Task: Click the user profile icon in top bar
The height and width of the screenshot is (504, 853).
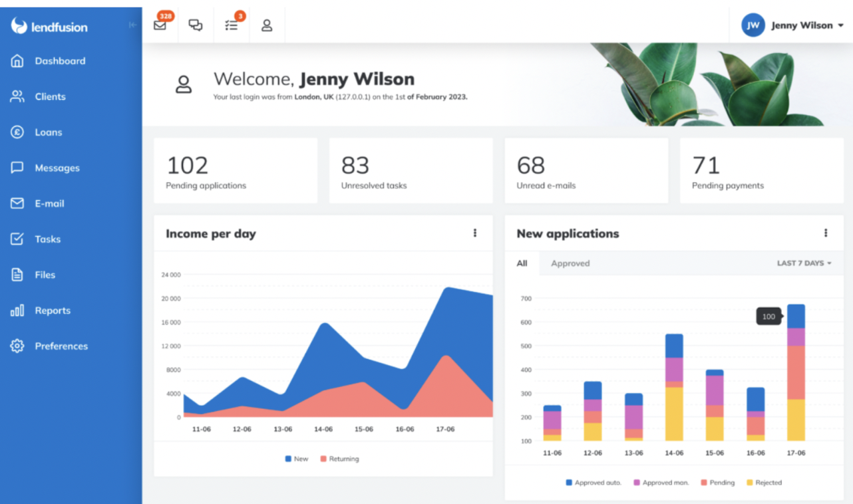Action: (x=267, y=25)
